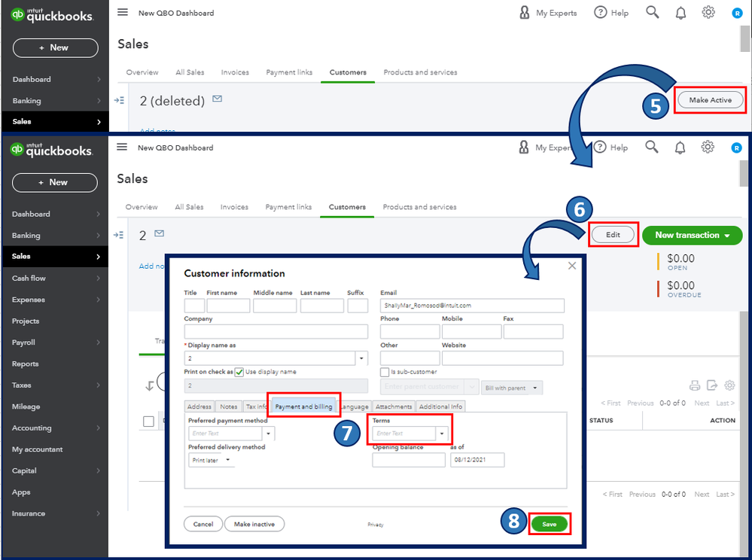752x560 pixels.
Task: Close the Customer information dialog with X
Action: [x=571, y=266]
